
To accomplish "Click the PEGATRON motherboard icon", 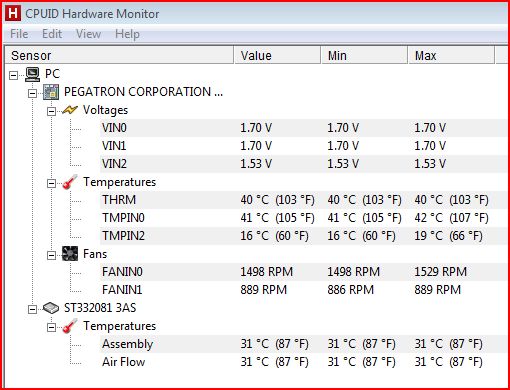I will [51, 92].
